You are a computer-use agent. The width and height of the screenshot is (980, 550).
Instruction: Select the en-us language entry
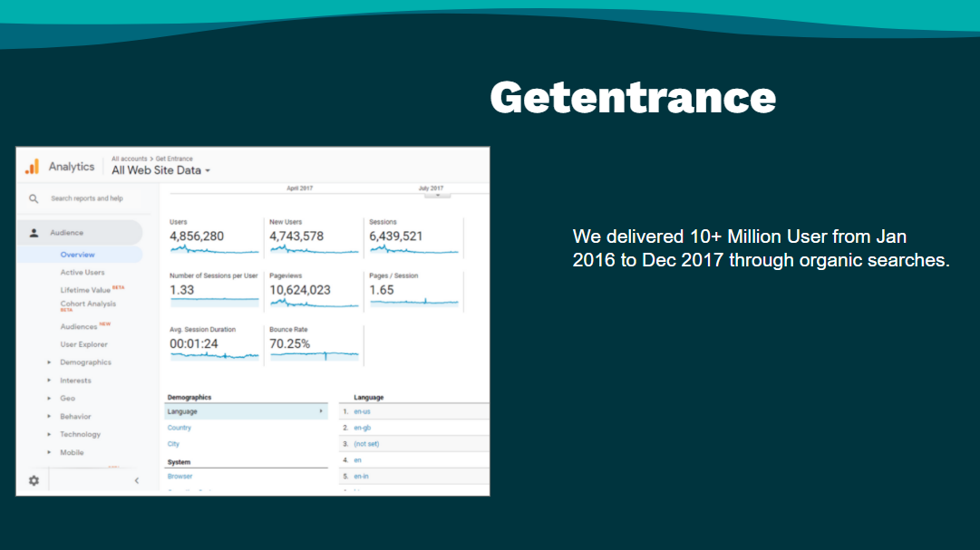pyautogui.click(x=366, y=410)
